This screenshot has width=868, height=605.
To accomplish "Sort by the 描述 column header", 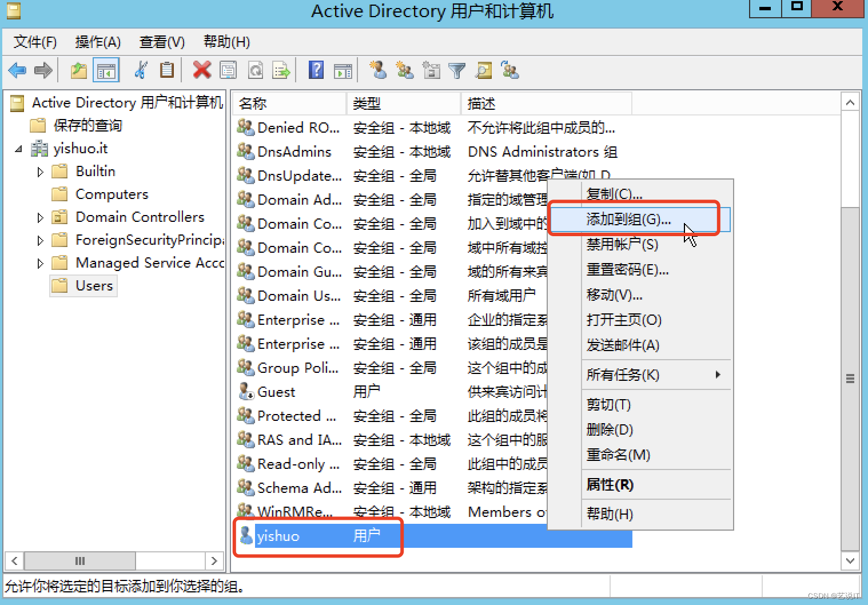I will click(547, 104).
